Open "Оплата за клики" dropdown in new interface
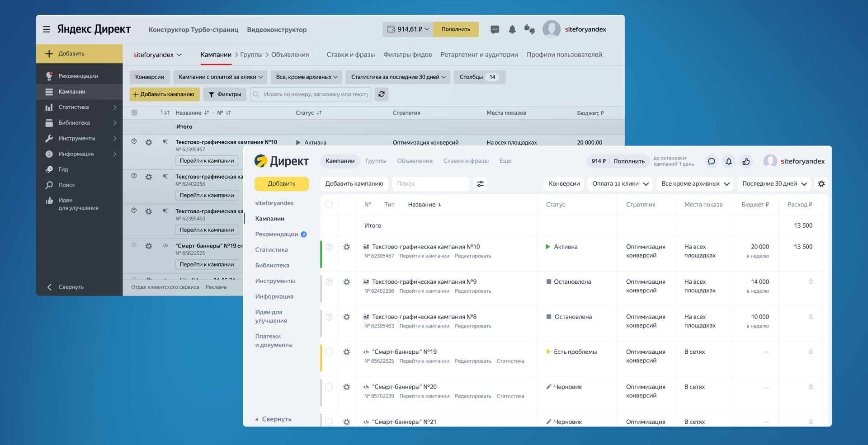Image resolution: width=868 pixels, height=445 pixels. click(x=620, y=184)
